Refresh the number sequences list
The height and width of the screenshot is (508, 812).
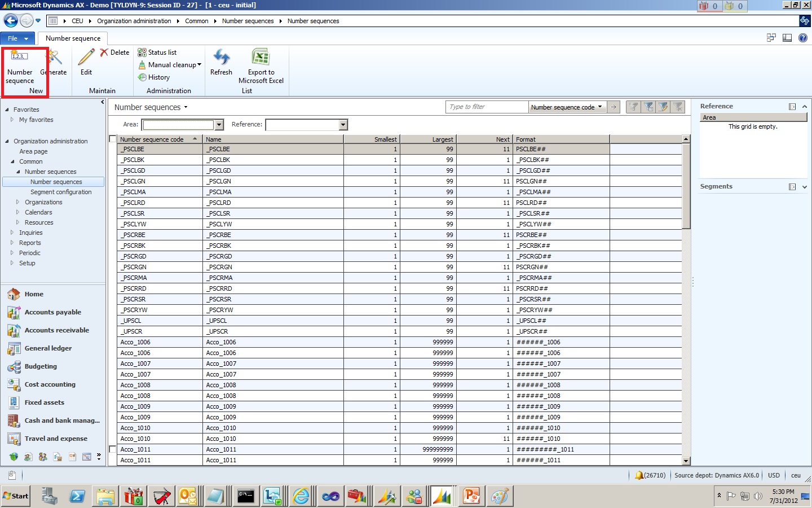221,67
